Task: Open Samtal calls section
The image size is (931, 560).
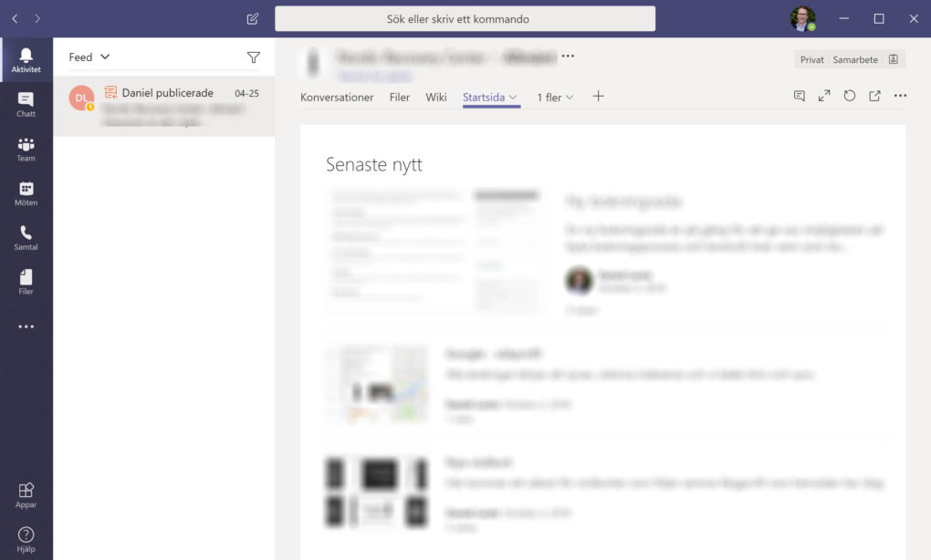Action: click(26, 238)
